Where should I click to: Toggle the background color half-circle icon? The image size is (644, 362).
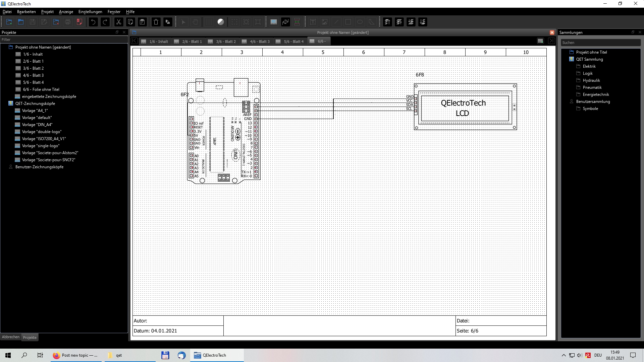[x=221, y=22]
